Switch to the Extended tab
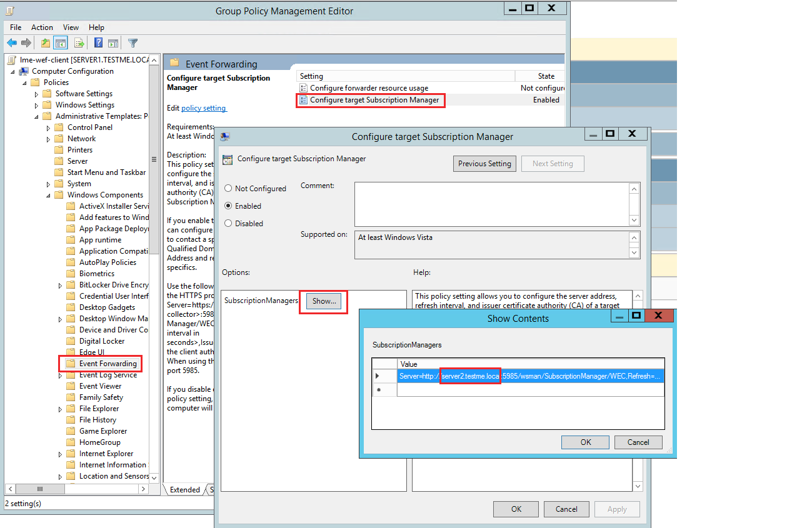This screenshot has width=812, height=528. (186, 489)
